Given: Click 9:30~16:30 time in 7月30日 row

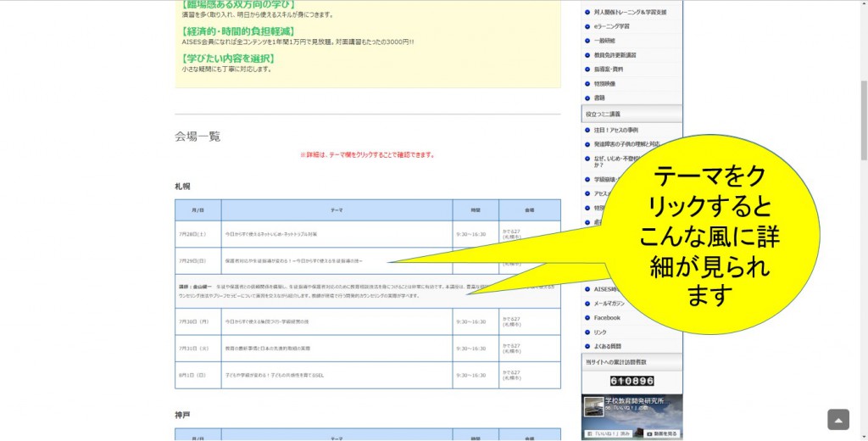Looking at the screenshot, I should point(471,322).
